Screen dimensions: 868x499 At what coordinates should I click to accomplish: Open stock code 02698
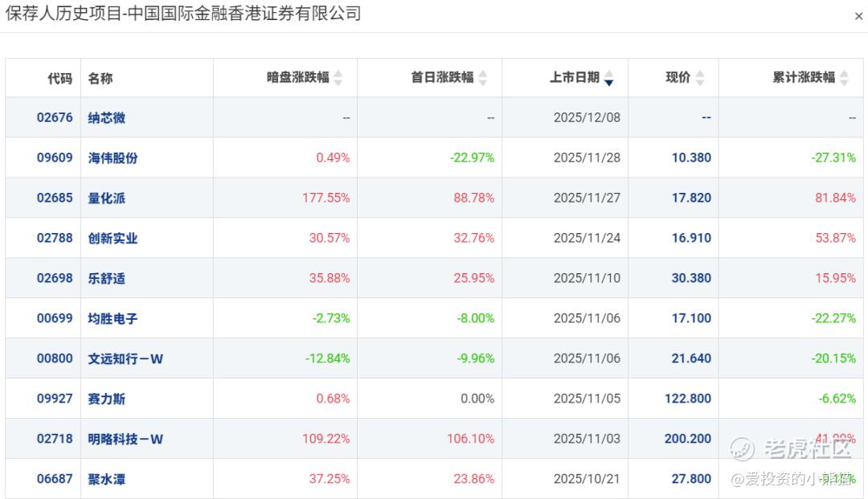coord(55,278)
